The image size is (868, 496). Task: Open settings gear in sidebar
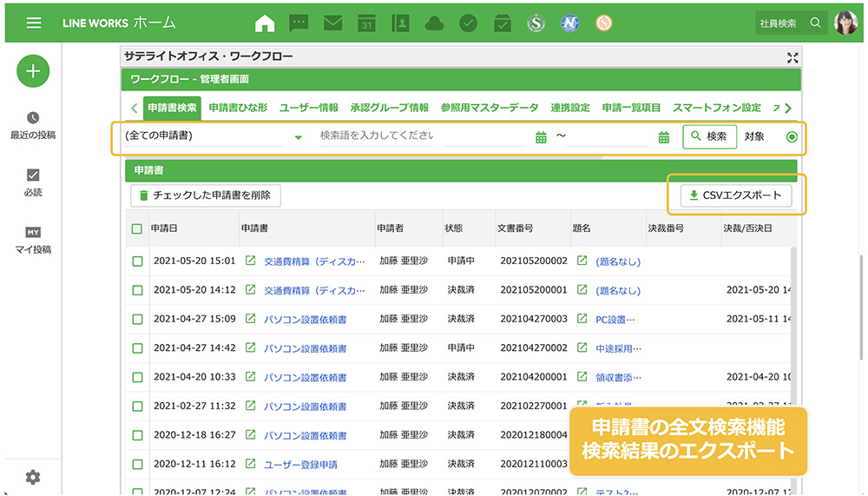click(33, 477)
